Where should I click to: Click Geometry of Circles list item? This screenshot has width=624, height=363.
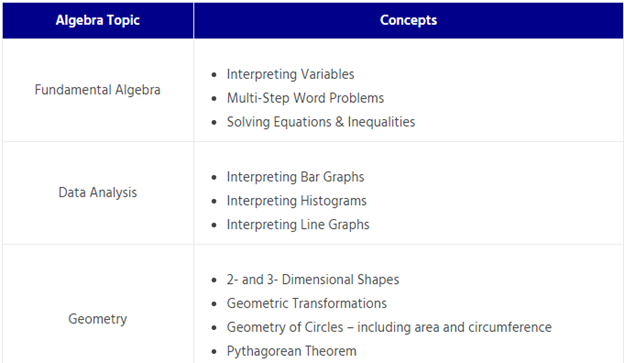pyautogui.click(x=389, y=328)
